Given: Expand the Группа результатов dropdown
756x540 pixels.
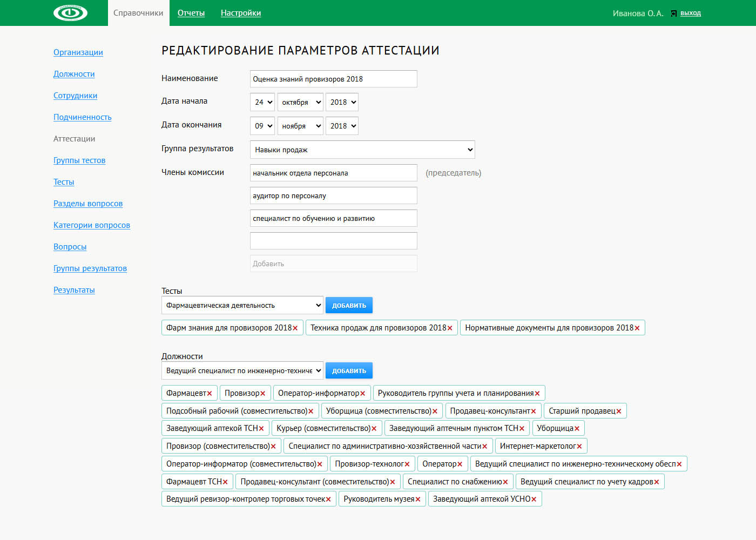Looking at the screenshot, I should [362, 150].
